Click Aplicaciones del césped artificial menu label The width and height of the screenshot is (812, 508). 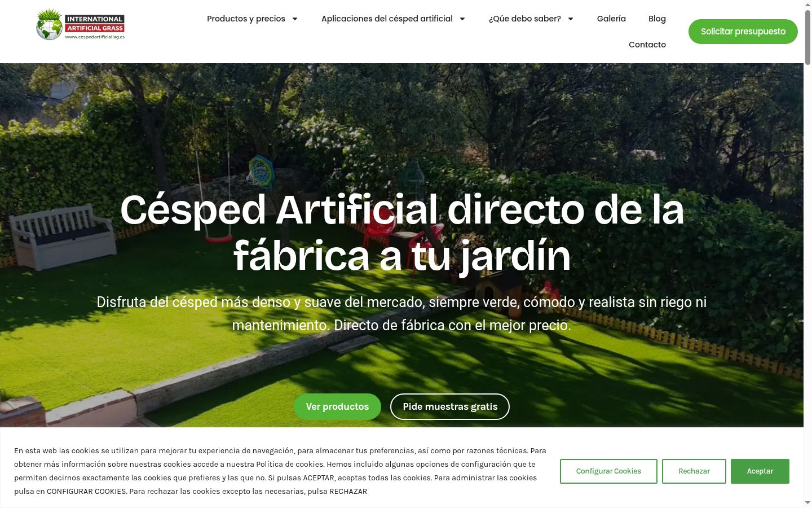point(387,19)
